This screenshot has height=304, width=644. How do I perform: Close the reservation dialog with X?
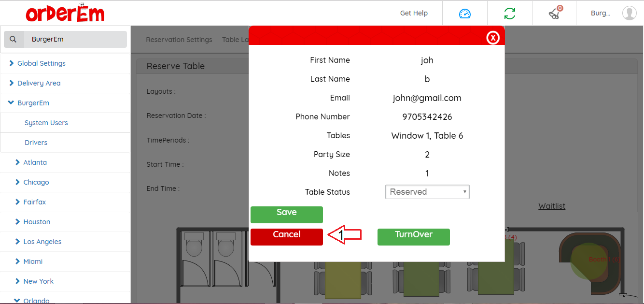(492, 38)
